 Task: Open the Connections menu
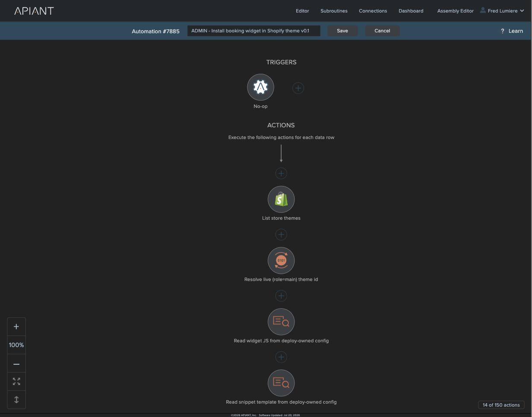coord(373,11)
